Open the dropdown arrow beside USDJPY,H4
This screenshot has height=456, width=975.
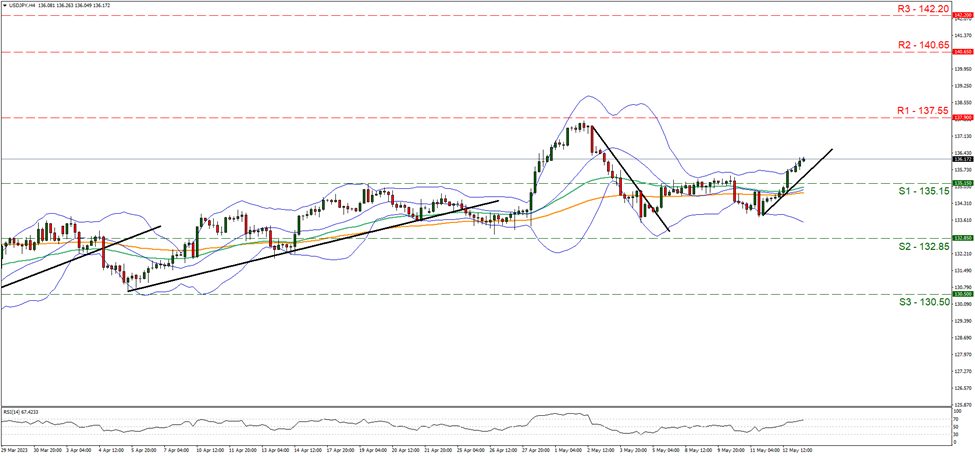[x=4, y=5]
